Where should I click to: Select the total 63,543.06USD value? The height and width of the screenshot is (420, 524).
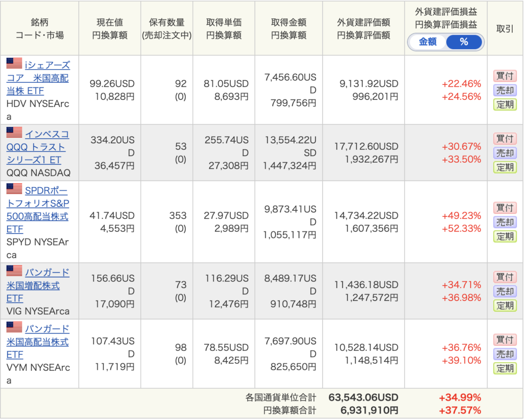point(364,397)
